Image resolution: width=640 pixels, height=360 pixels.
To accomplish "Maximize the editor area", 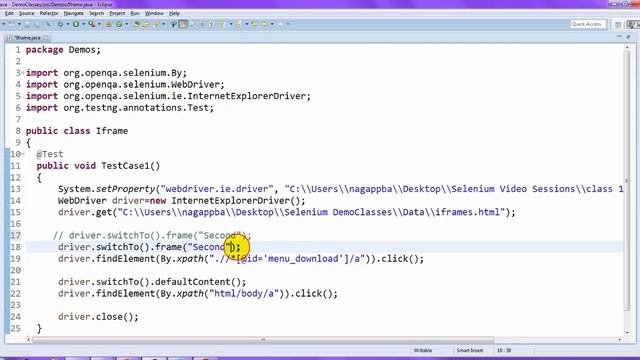I will coord(629,37).
